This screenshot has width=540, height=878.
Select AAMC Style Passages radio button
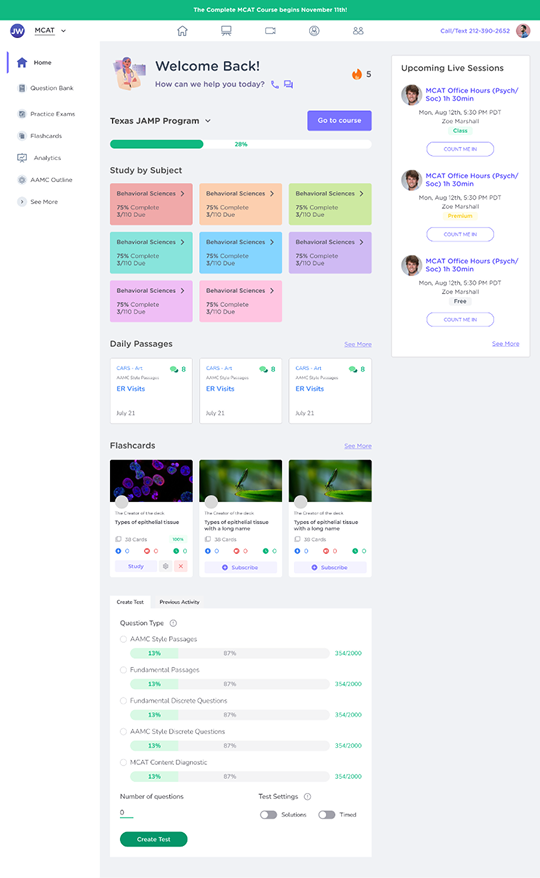(123, 639)
